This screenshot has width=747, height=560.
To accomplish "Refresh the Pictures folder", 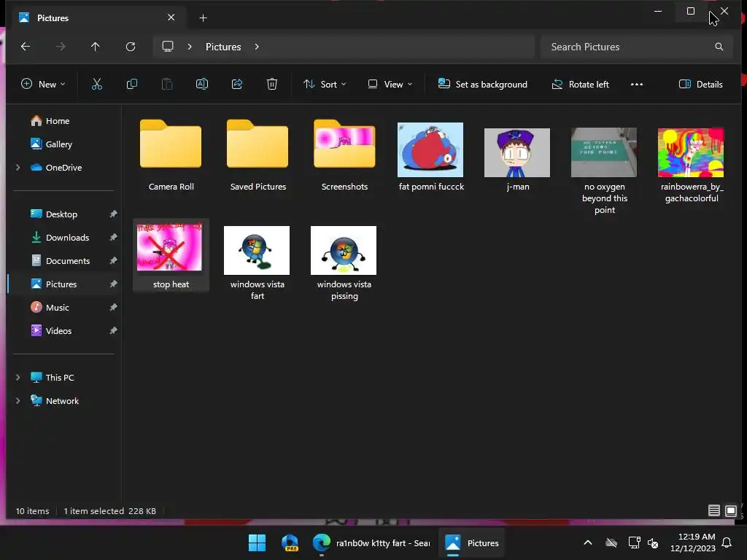I will coord(131,47).
